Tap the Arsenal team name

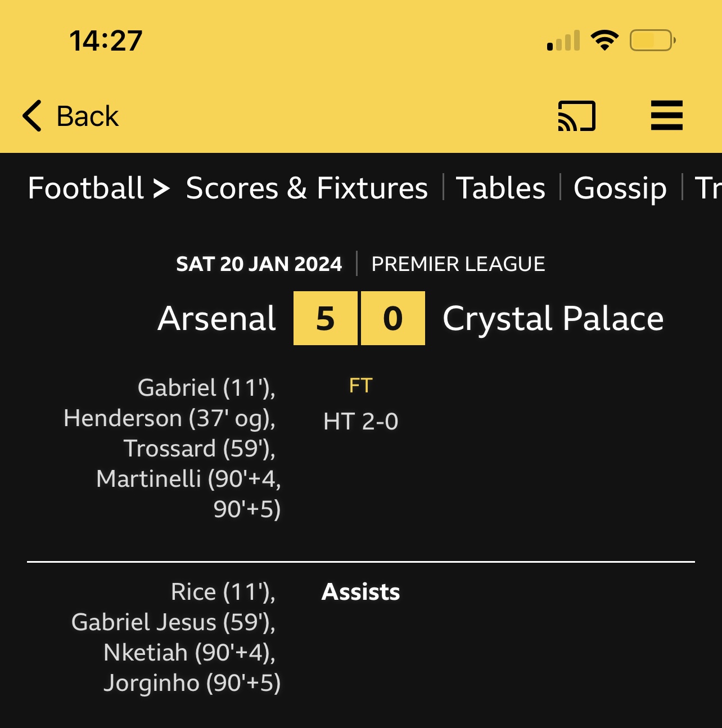point(216,319)
